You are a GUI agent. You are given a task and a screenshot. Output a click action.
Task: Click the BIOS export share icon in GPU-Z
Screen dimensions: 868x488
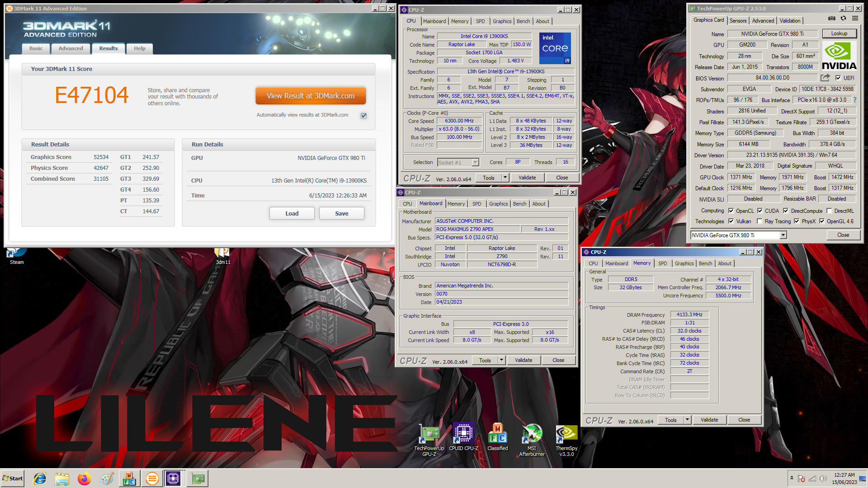click(826, 78)
